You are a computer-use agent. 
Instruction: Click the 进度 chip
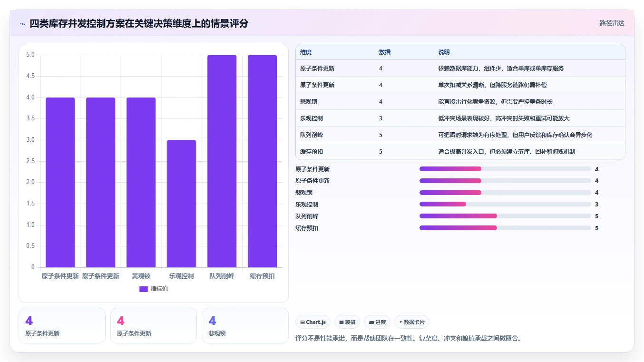pyautogui.click(x=377, y=322)
